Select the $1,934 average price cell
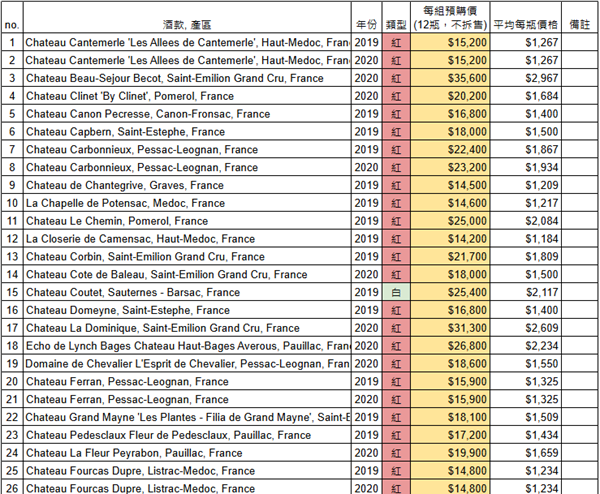600x494 pixels. tap(526, 168)
